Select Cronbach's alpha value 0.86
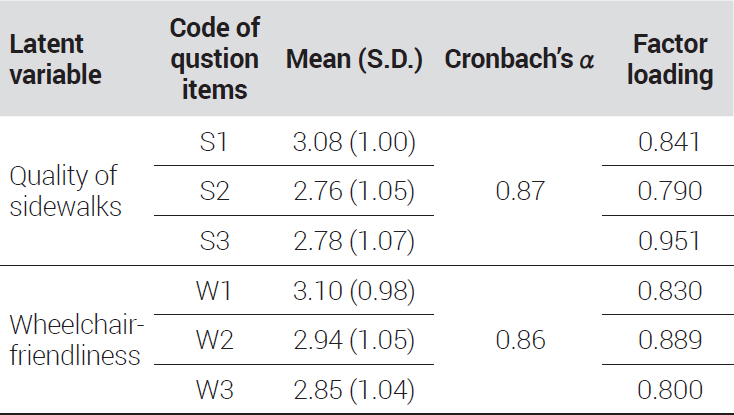 (x=520, y=340)
